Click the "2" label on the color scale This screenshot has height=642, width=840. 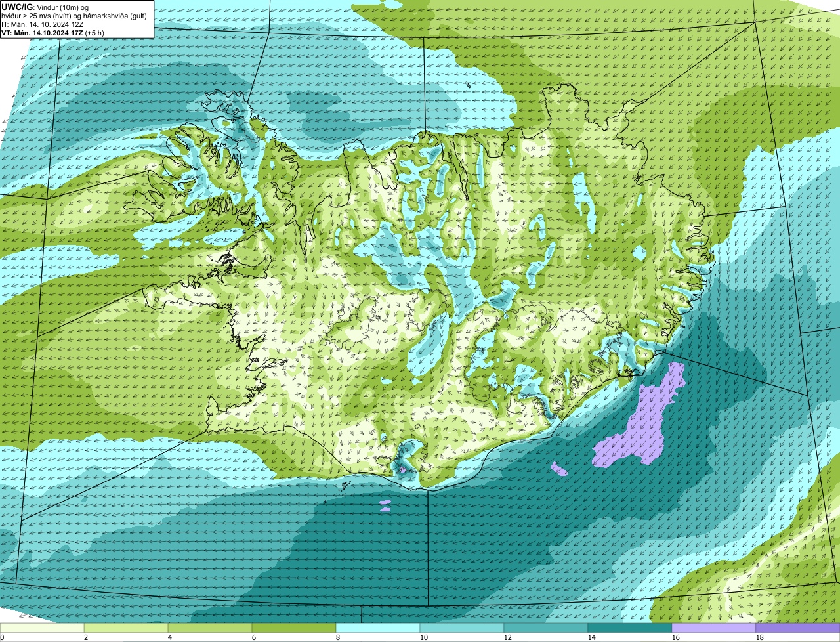coord(86,637)
